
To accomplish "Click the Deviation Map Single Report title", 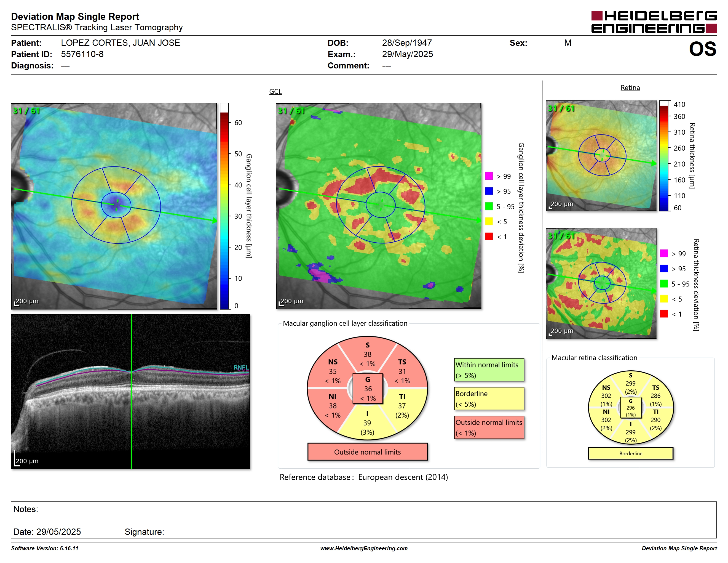I will pyautogui.click(x=75, y=16).
